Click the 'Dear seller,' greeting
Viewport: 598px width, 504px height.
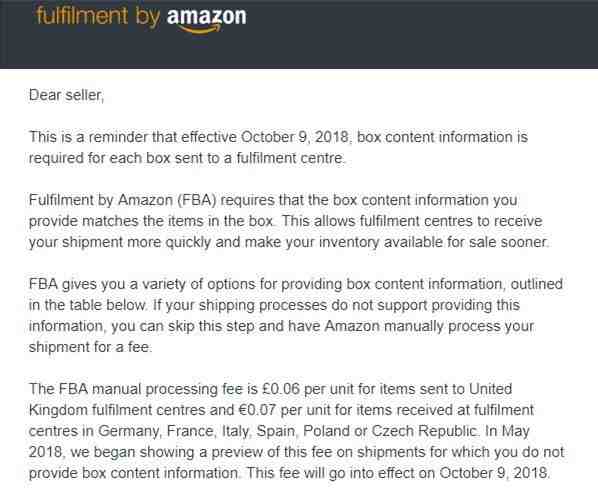(x=66, y=95)
